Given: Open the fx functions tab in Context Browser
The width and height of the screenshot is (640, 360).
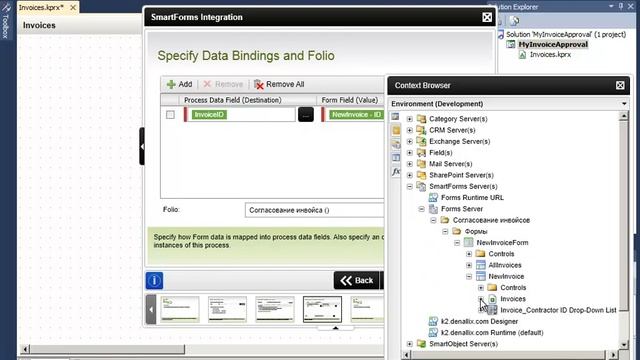Looking at the screenshot, I should pyautogui.click(x=396, y=171).
